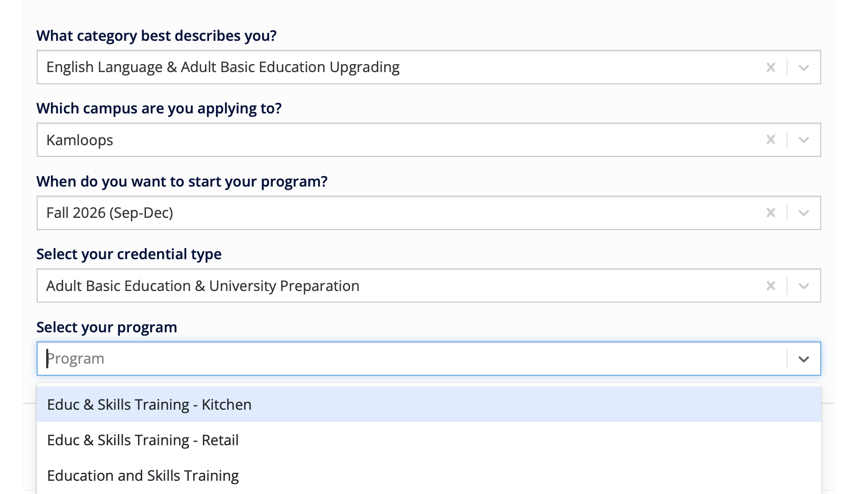The width and height of the screenshot is (868, 494).
Task: Open the category dropdown chevron
Action: [x=803, y=67]
